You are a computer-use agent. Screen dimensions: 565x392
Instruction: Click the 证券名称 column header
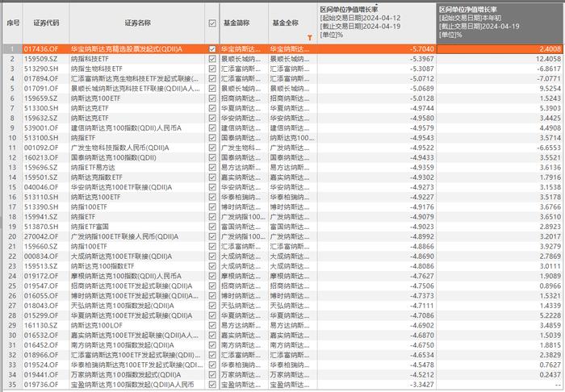(x=137, y=23)
